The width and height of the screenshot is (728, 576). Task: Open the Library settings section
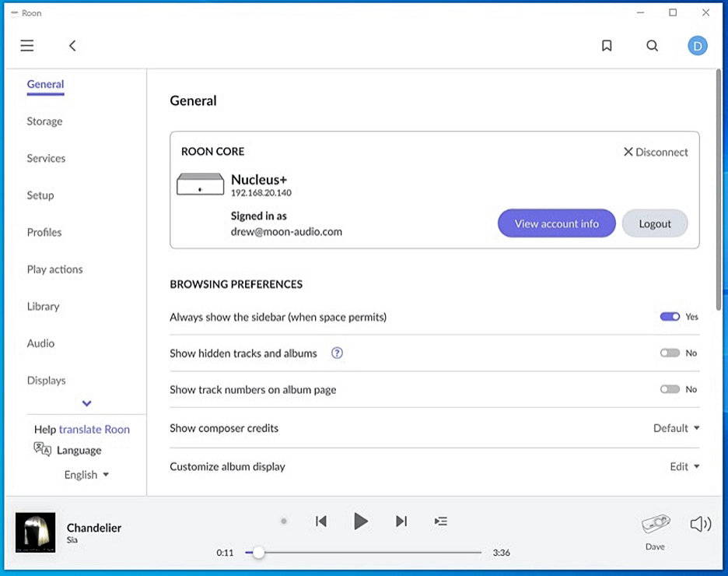pyautogui.click(x=44, y=307)
